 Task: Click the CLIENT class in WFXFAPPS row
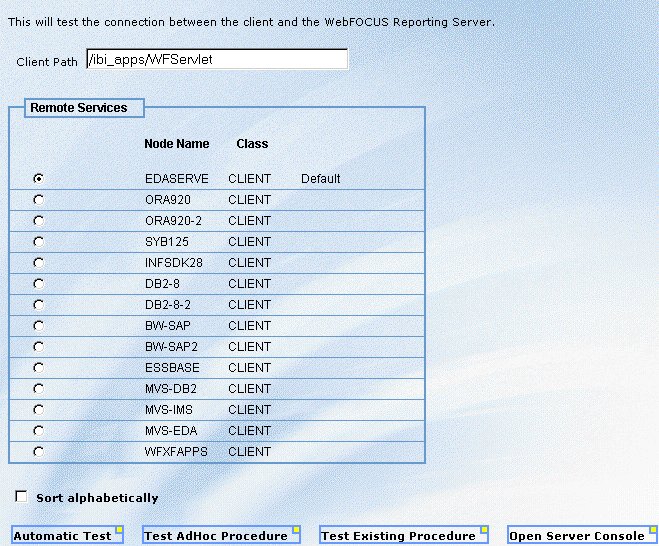pos(249,452)
